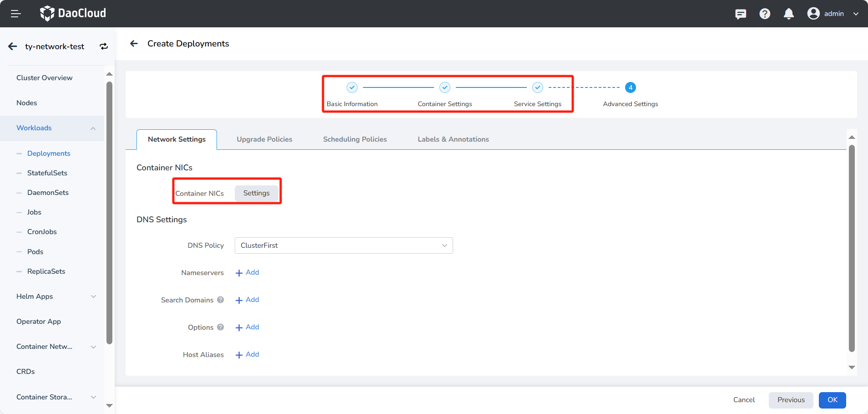The height and width of the screenshot is (414, 868).
Task: Switch to the Scheduling Policies tab
Action: coord(355,139)
